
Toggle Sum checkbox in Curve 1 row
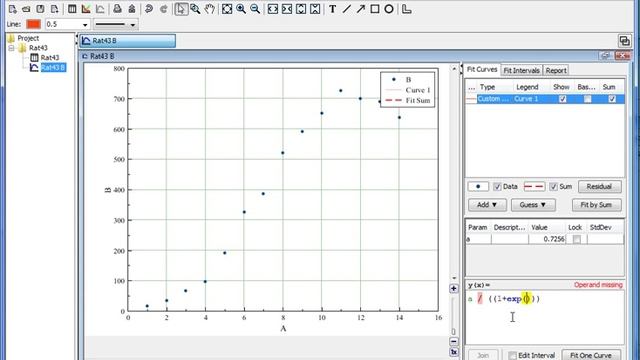[x=612, y=99]
